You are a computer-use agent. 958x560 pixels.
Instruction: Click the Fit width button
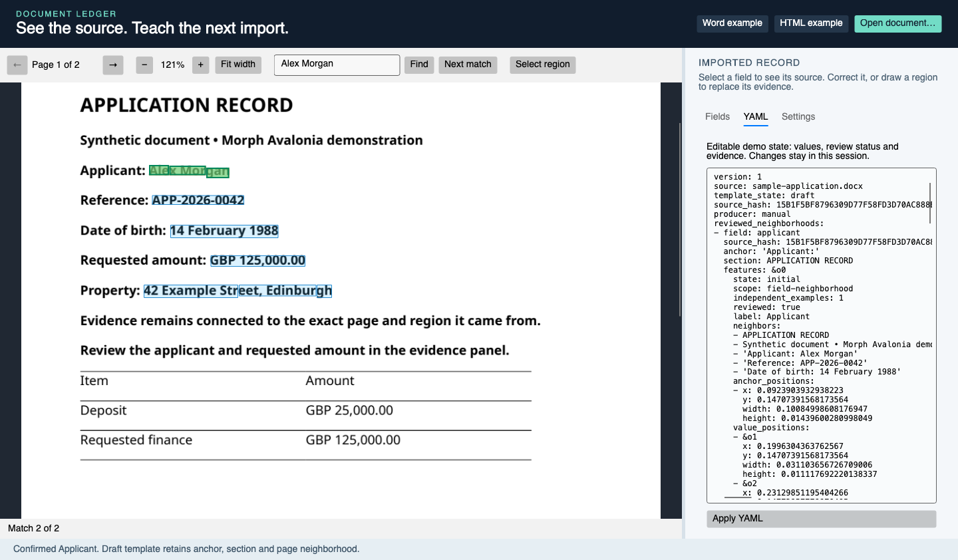238,65
